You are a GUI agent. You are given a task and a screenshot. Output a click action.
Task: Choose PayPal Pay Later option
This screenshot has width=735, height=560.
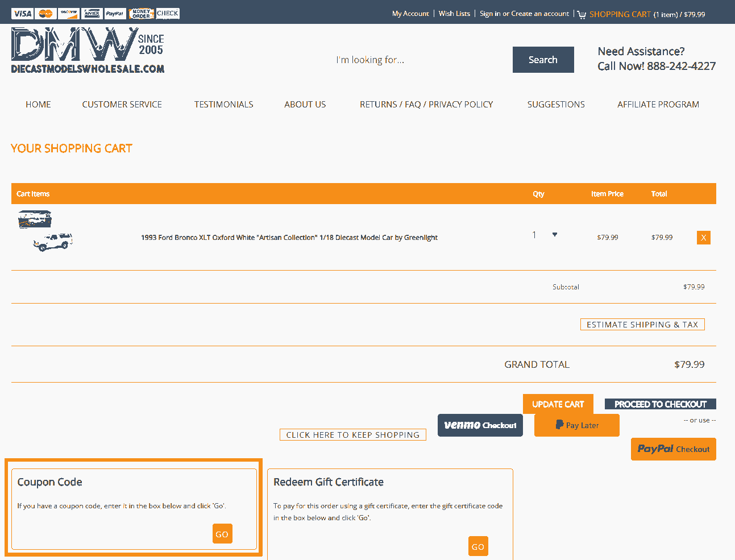coord(576,425)
